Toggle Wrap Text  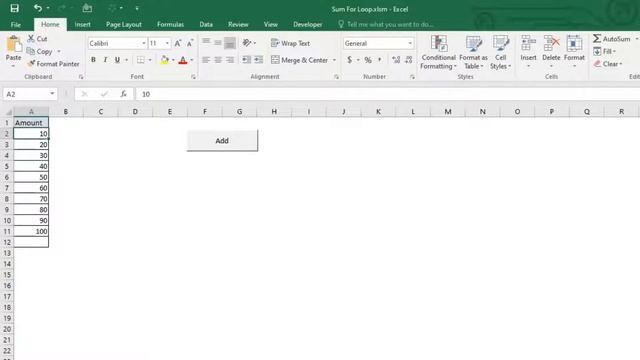point(290,43)
